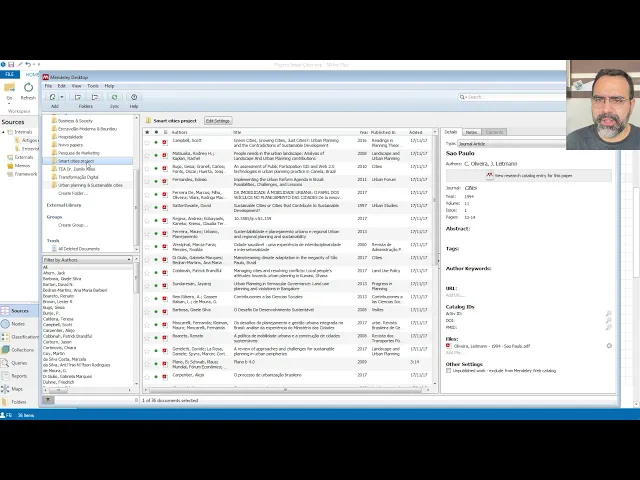This screenshot has width=640, height=480.
Task: Open NVivo Nodes navigation icon
Action: 5,324
